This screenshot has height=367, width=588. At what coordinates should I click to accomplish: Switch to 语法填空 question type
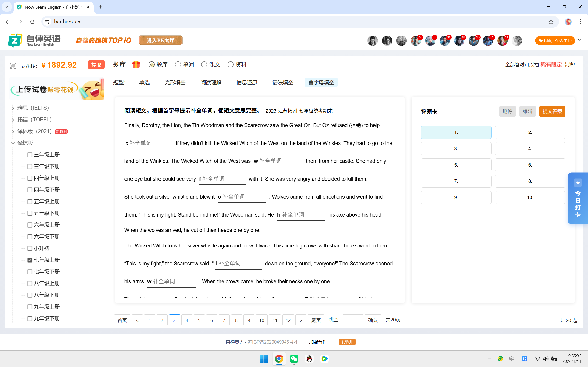coord(283,83)
